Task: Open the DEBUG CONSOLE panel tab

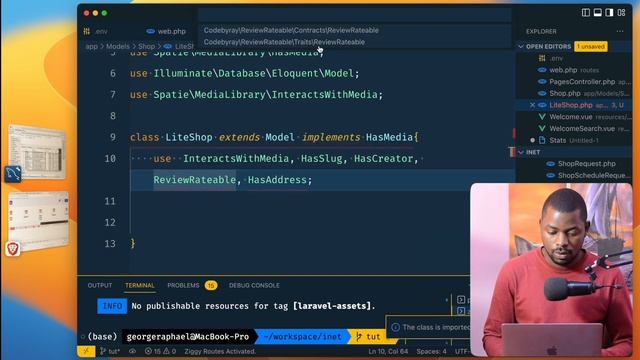Action: (254, 285)
